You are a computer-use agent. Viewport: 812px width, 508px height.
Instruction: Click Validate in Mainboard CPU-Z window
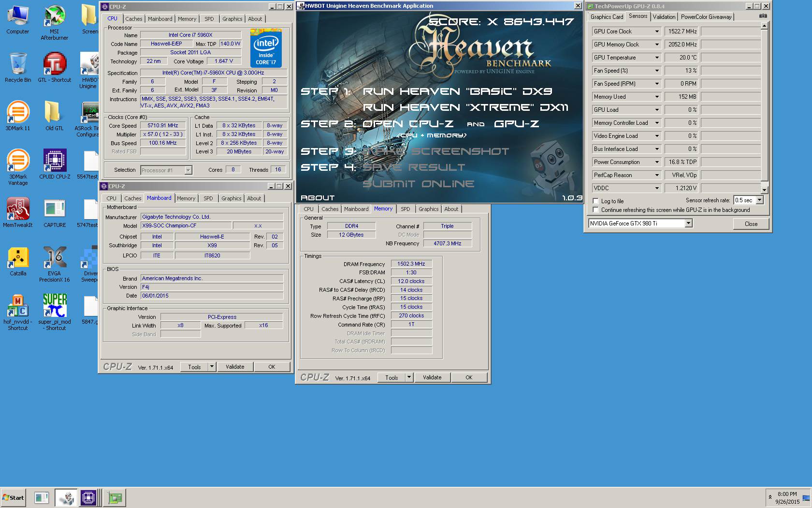(235, 367)
